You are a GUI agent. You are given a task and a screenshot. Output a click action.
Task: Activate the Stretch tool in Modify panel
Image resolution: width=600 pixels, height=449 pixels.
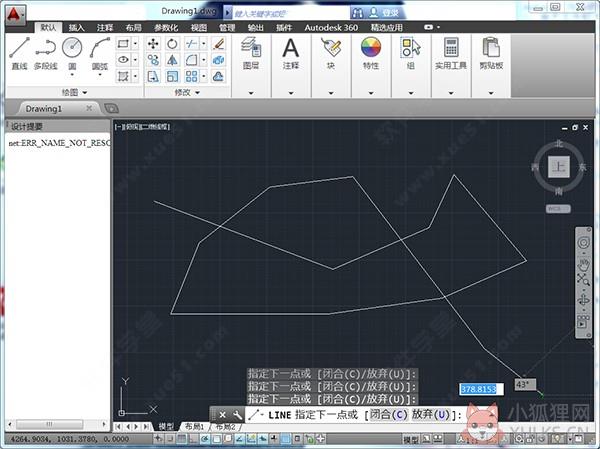pyautogui.click(x=153, y=77)
